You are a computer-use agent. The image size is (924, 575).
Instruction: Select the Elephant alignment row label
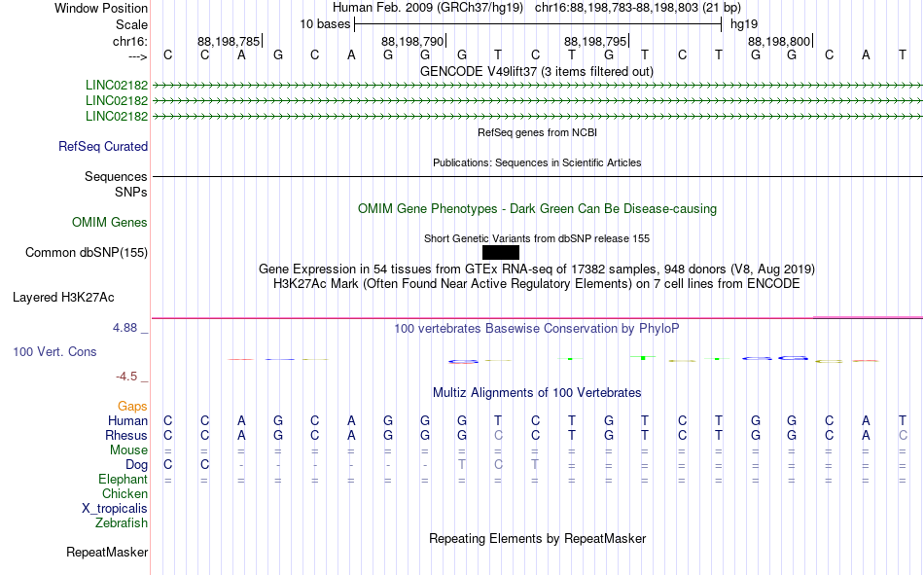pyautogui.click(x=123, y=479)
